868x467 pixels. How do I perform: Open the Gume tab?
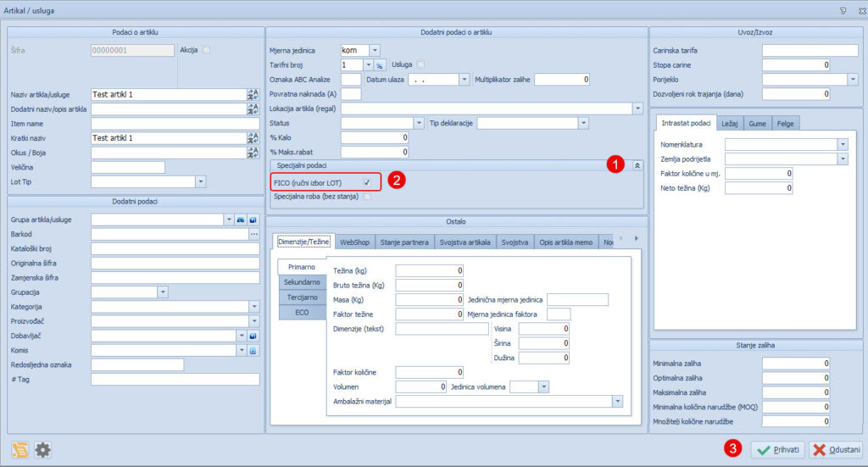point(757,124)
